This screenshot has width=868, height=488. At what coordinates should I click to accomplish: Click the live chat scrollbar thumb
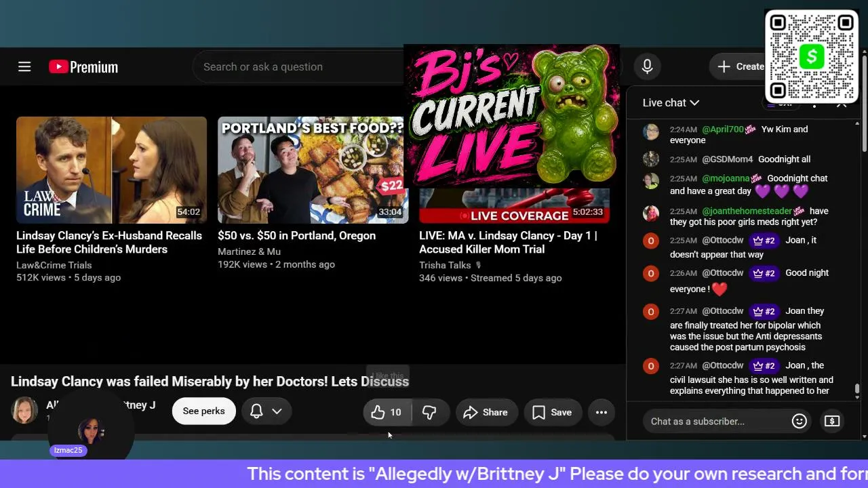click(857, 389)
